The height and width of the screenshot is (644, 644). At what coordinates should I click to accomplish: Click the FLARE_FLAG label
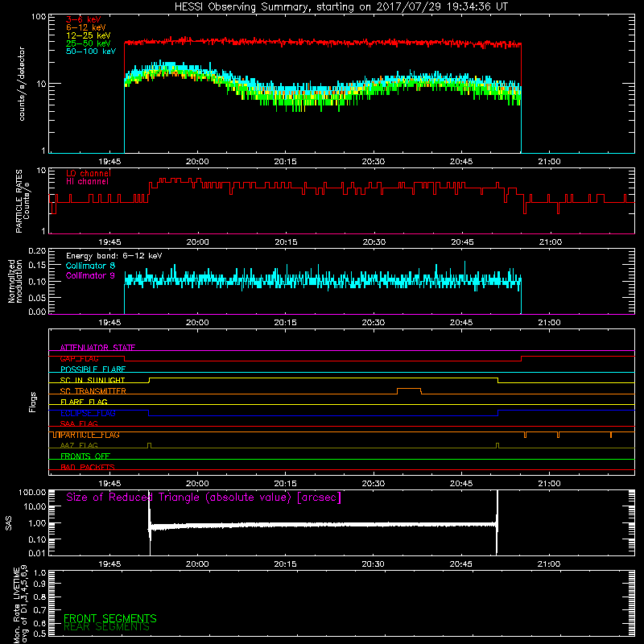[x=84, y=402]
